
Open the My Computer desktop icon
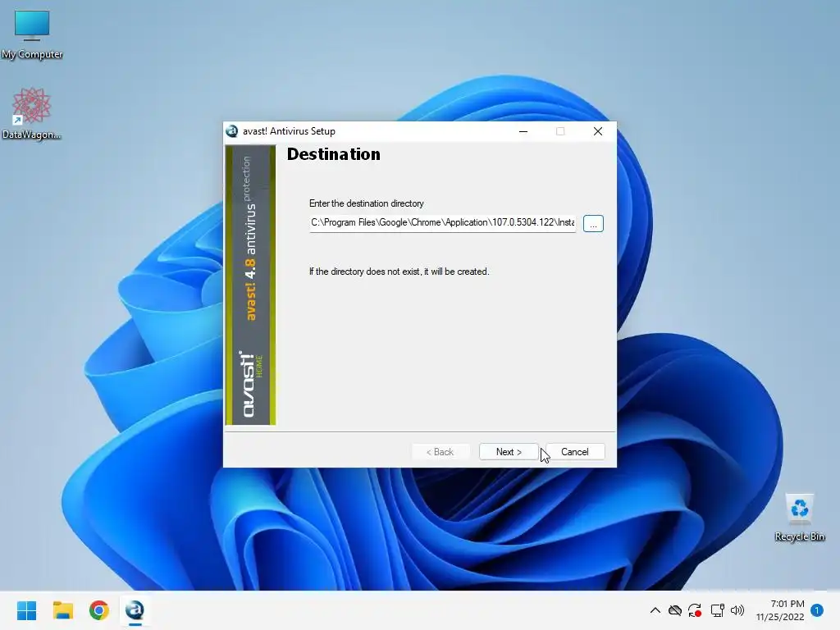[32, 34]
